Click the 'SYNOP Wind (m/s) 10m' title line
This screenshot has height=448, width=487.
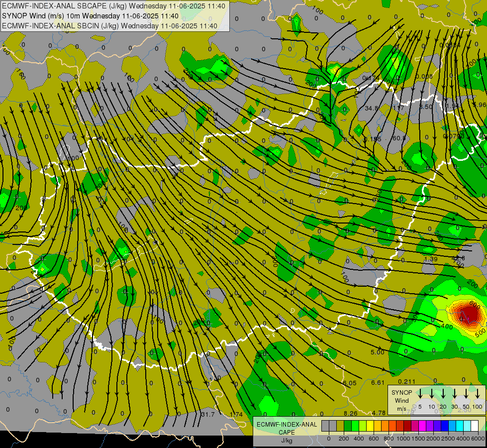tap(90, 16)
